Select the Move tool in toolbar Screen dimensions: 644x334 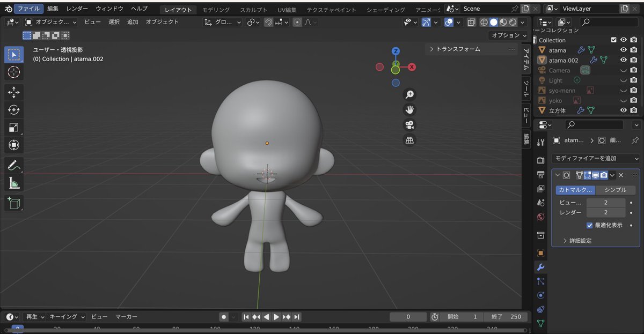tap(14, 93)
